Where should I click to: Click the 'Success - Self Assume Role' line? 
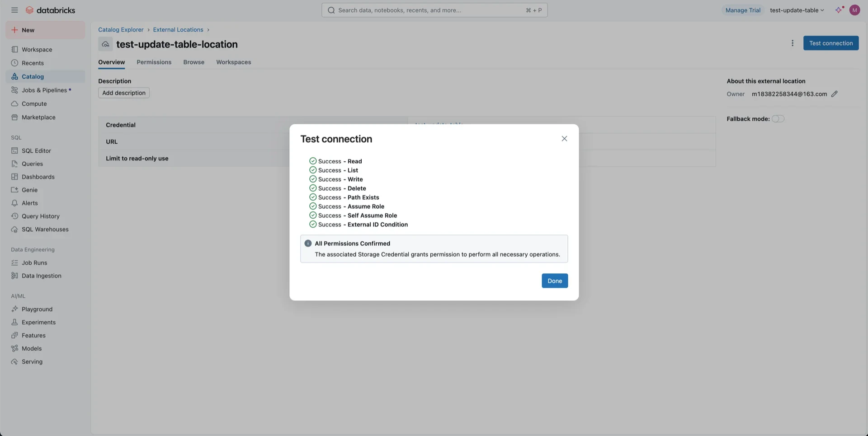[x=353, y=216]
